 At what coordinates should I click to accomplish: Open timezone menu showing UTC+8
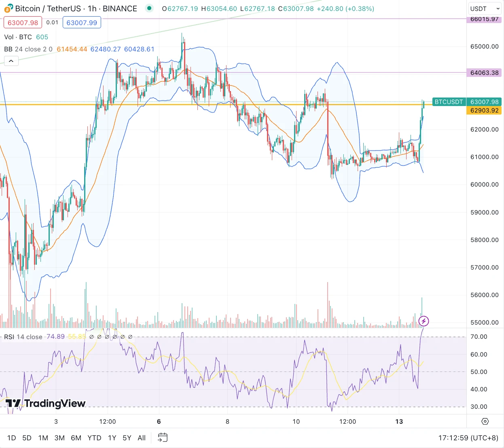click(468, 438)
